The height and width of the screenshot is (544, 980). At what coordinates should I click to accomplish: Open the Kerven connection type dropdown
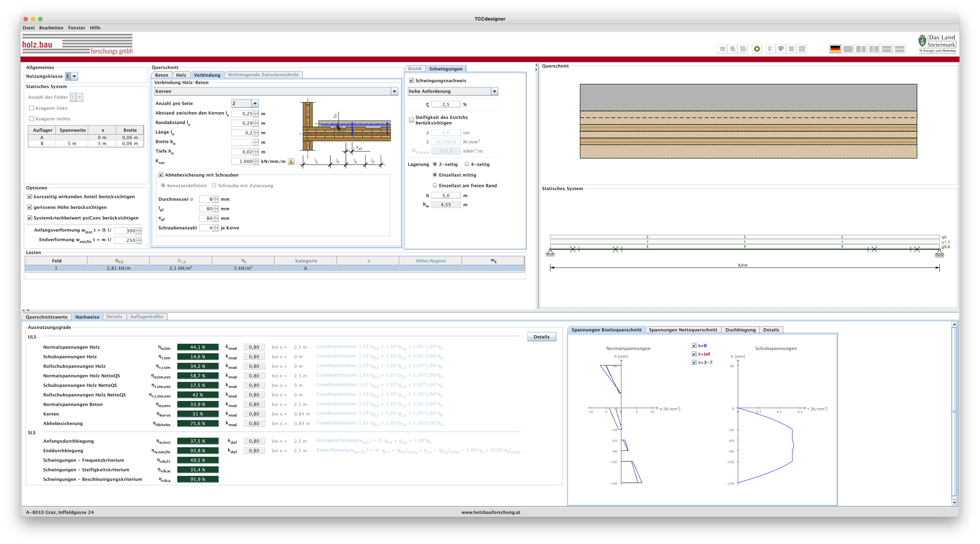(394, 91)
